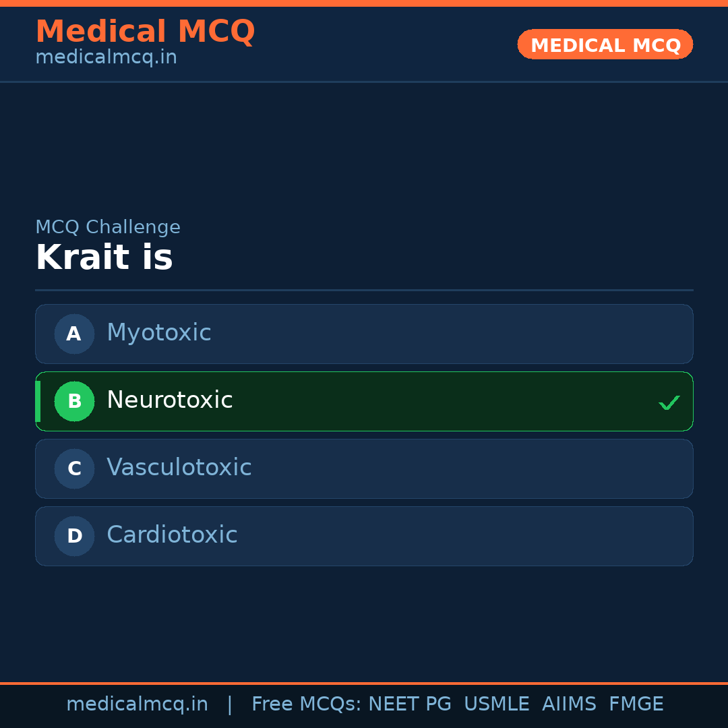Click the green left bar on Neurotoxic
The height and width of the screenshot is (728, 728).
[x=38, y=401]
